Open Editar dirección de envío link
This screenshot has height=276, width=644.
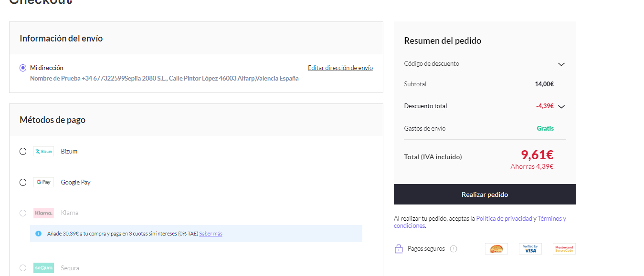[x=340, y=68]
